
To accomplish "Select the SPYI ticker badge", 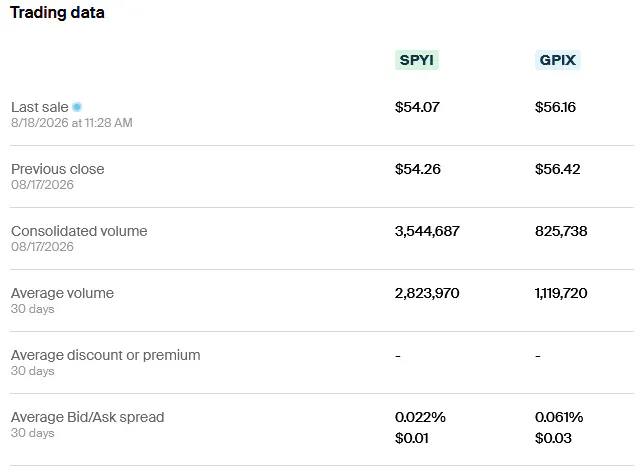I will coord(416,60).
